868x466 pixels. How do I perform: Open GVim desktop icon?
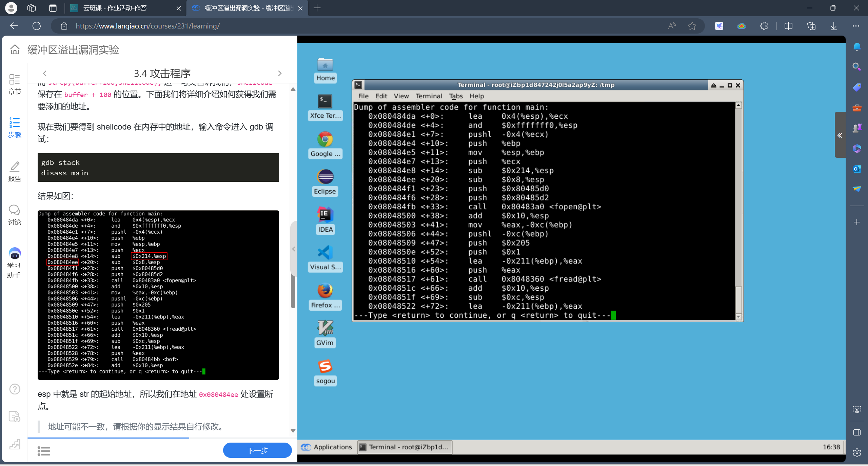click(x=325, y=329)
